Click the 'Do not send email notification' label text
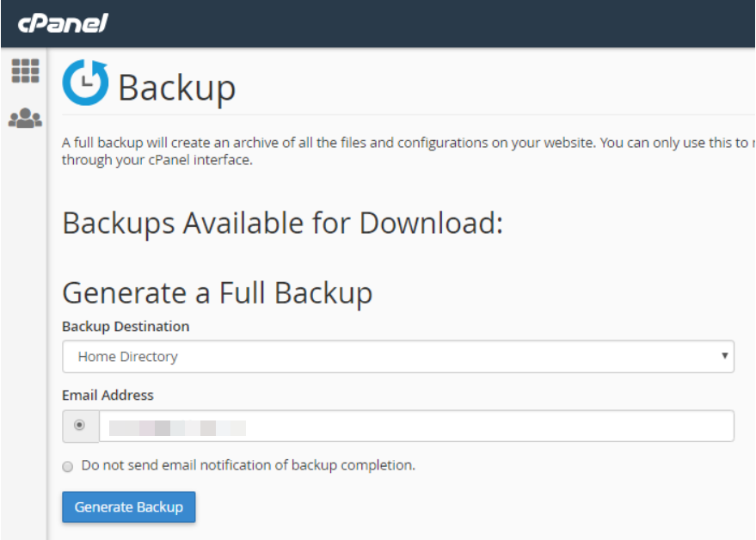The height and width of the screenshot is (540, 756). tap(249, 465)
